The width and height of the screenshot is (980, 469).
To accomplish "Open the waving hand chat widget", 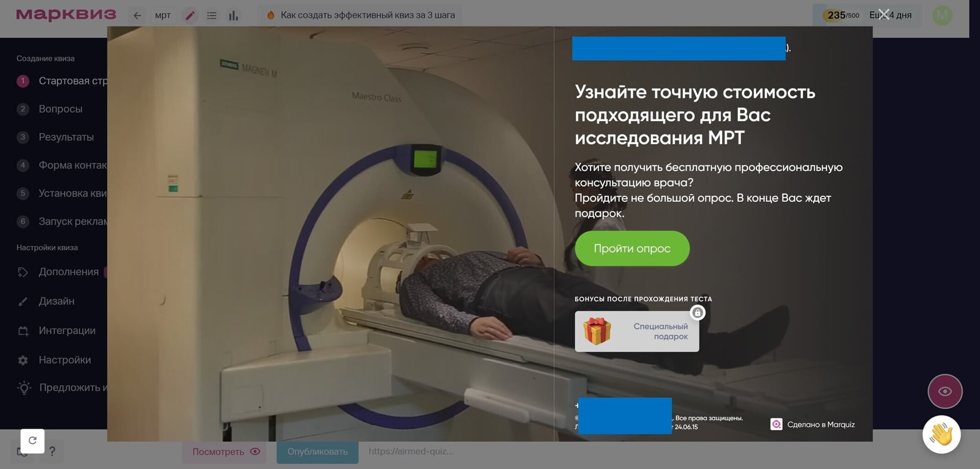I will click(x=942, y=435).
